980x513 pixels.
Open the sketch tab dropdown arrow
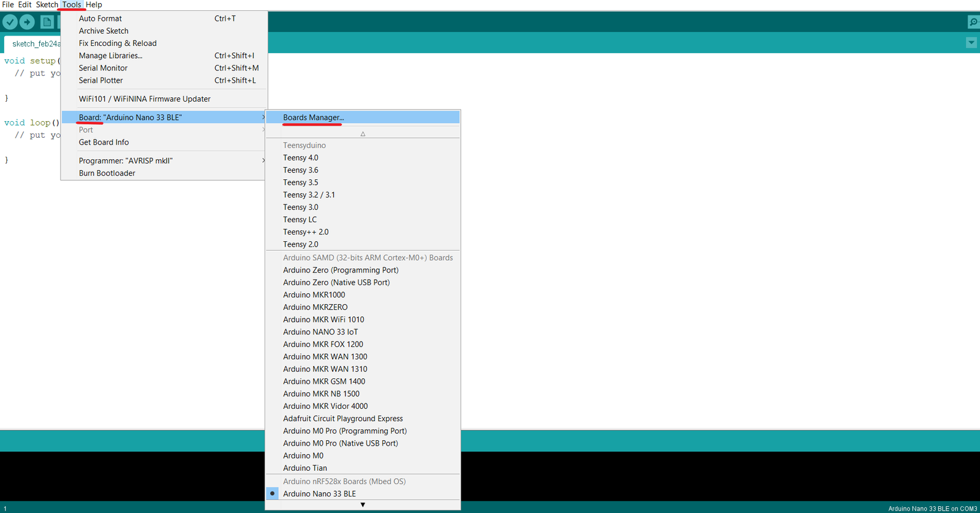(x=971, y=43)
